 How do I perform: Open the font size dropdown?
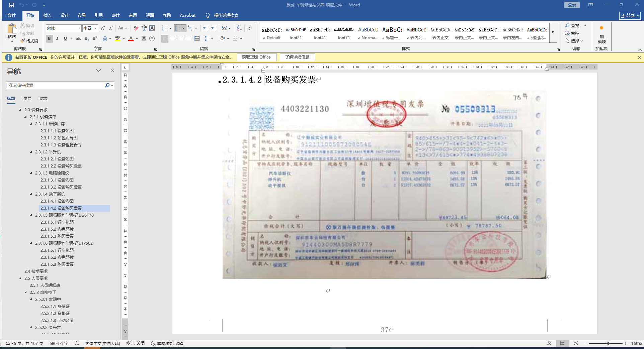pos(96,28)
